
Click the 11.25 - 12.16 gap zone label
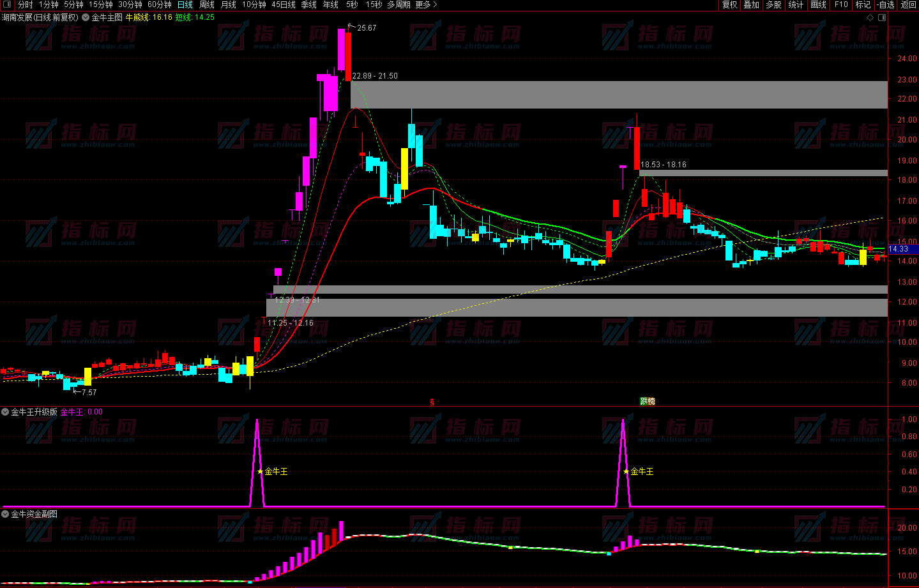pos(291,323)
